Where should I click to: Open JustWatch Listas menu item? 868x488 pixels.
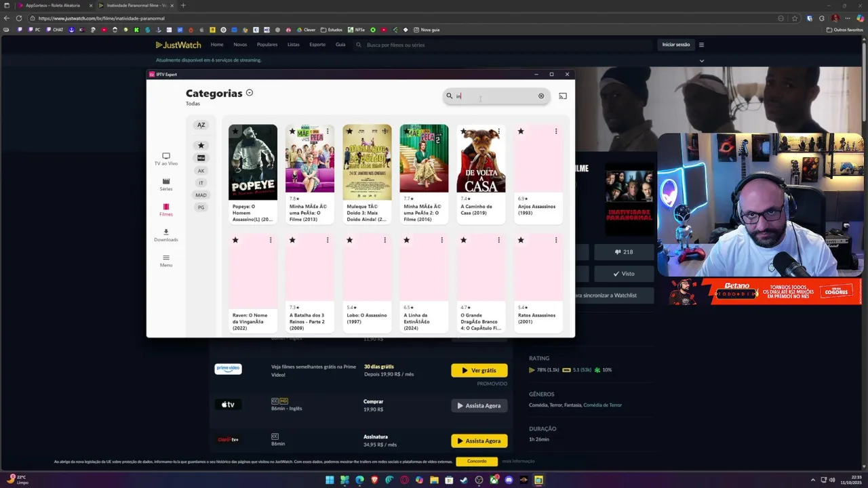(294, 45)
